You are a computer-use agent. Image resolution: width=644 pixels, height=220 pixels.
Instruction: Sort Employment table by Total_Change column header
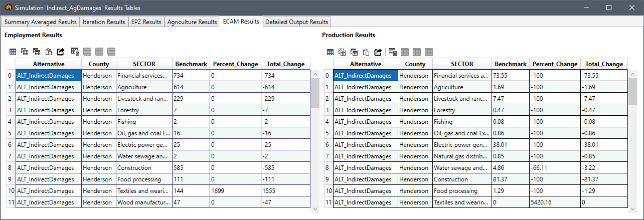pyautogui.click(x=285, y=64)
